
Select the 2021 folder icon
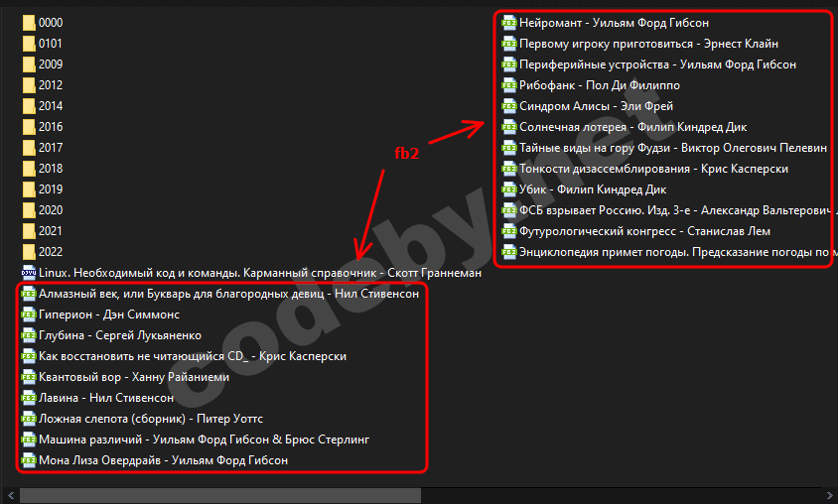pos(29,231)
